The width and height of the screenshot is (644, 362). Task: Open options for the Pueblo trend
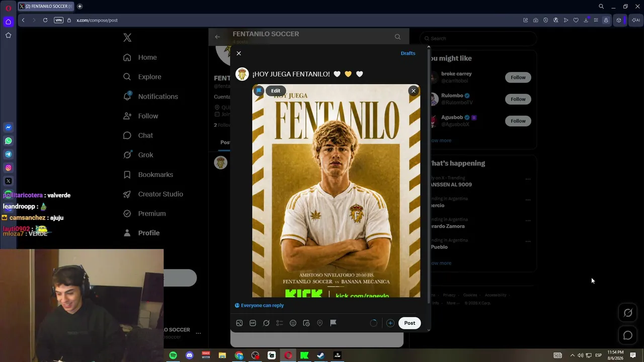pyautogui.click(x=528, y=241)
